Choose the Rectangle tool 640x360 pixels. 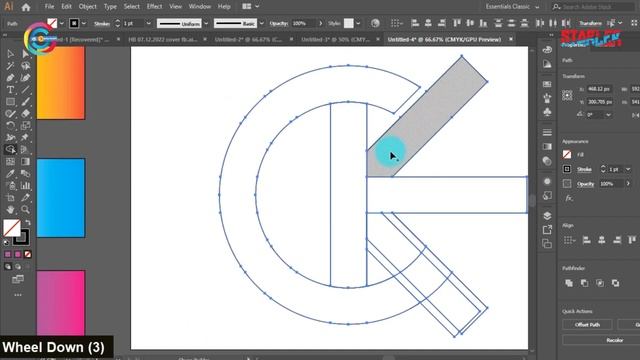pyautogui.click(x=10, y=102)
